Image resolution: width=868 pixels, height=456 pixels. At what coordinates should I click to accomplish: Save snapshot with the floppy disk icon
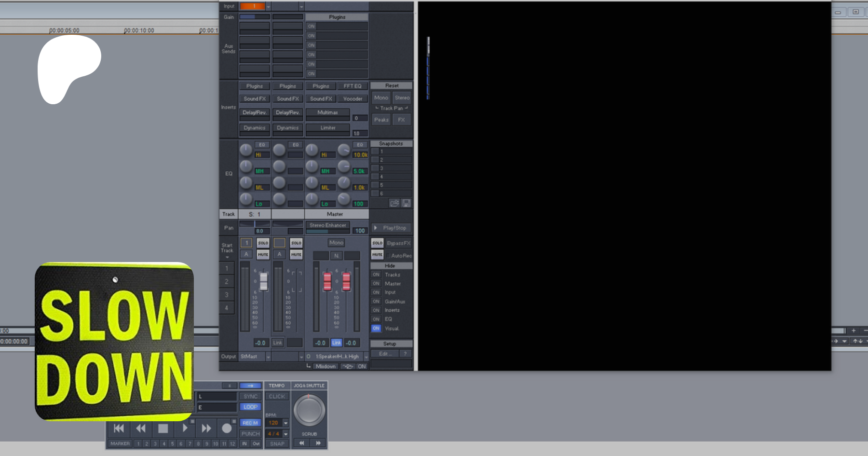[406, 203]
